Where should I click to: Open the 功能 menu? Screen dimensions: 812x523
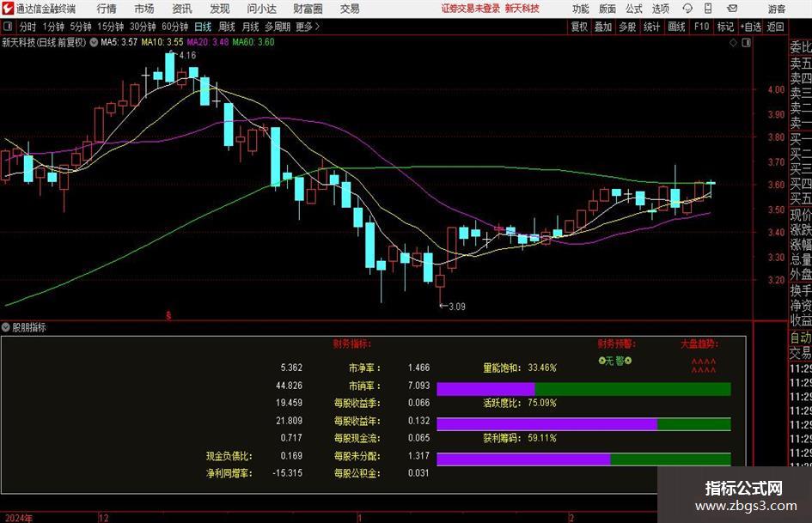coord(581,9)
